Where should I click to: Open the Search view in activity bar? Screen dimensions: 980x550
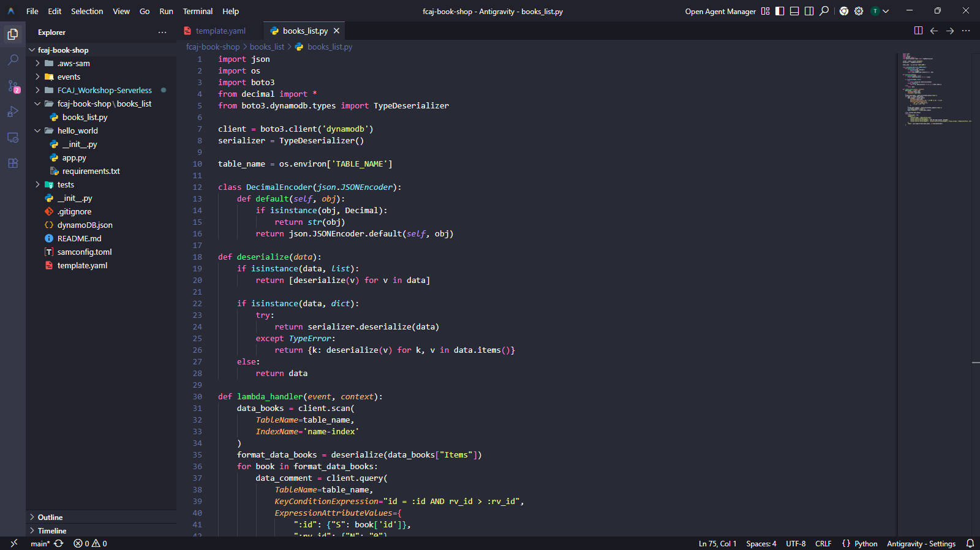[x=13, y=60]
